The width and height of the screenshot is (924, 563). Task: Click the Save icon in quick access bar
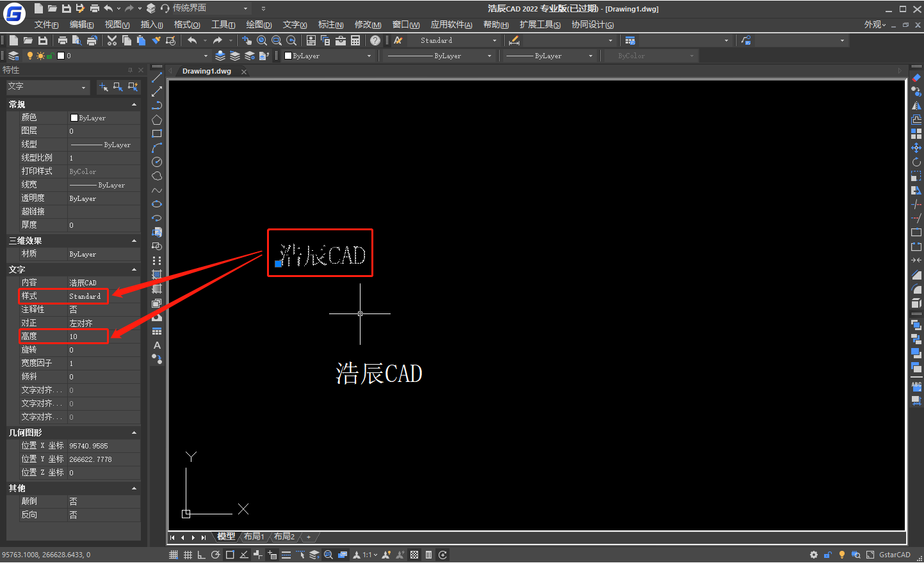[67, 8]
